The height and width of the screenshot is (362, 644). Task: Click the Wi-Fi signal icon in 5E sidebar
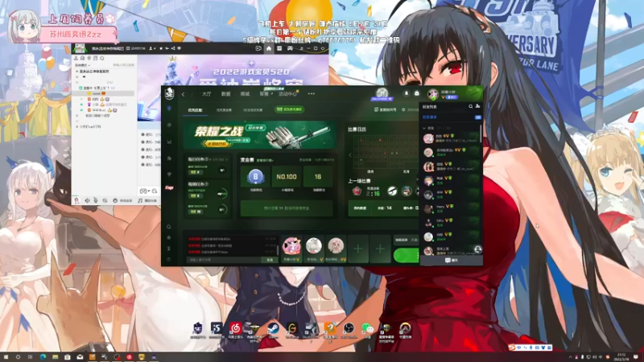(x=169, y=175)
